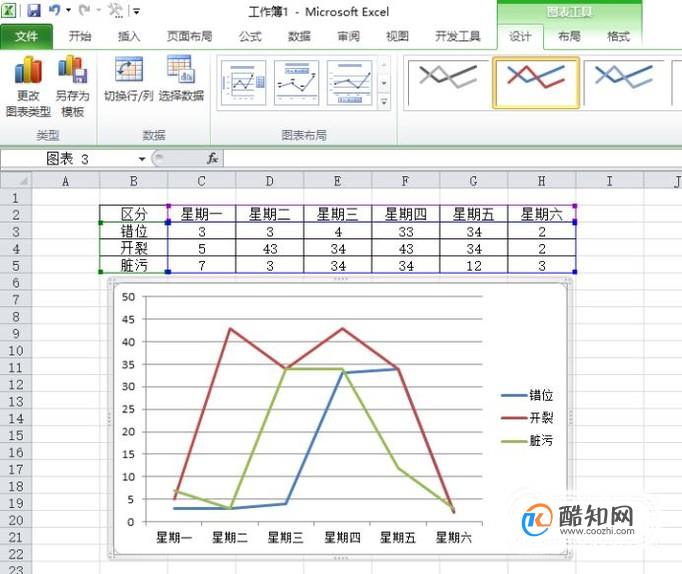
Task: Move down one row in chart layouts gallery
Action: [x=384, y=83]
